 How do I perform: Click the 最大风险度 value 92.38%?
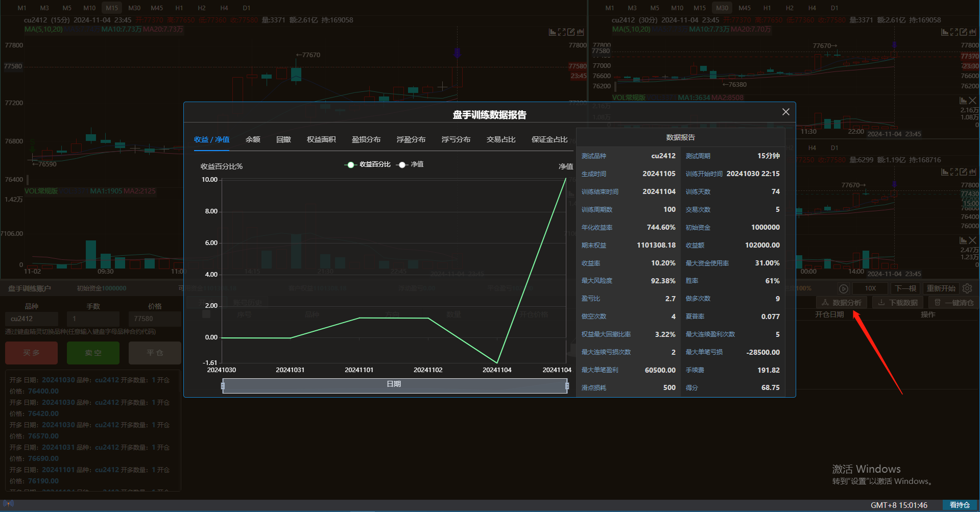[663, 281]
